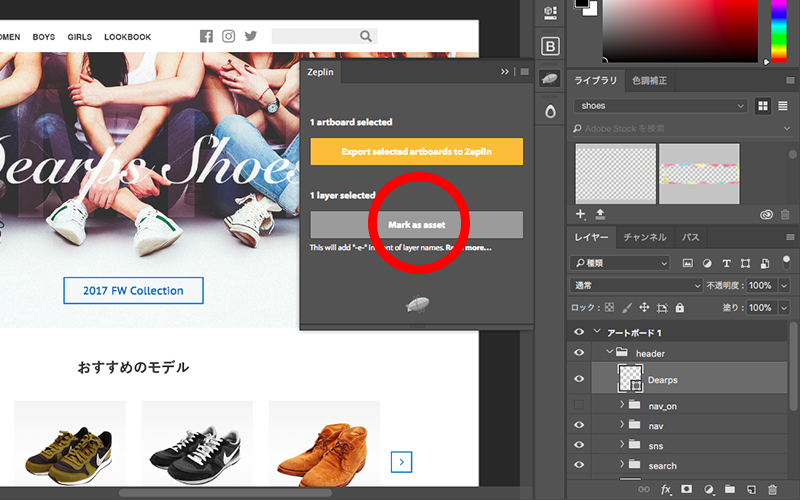Click the rainbow hue slider strip
The width and height of the screenshot is (800, 500).
pyautogui.click(x=777, y=30)
